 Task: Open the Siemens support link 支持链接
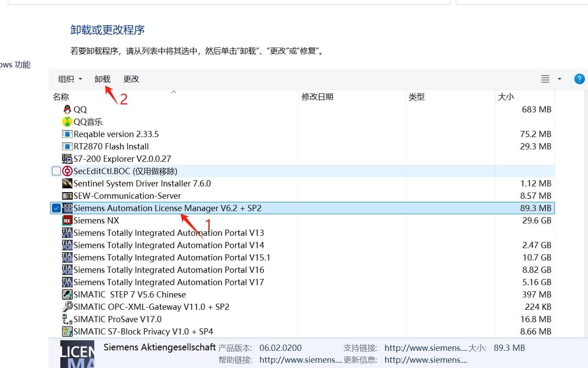tap(425, 348)
